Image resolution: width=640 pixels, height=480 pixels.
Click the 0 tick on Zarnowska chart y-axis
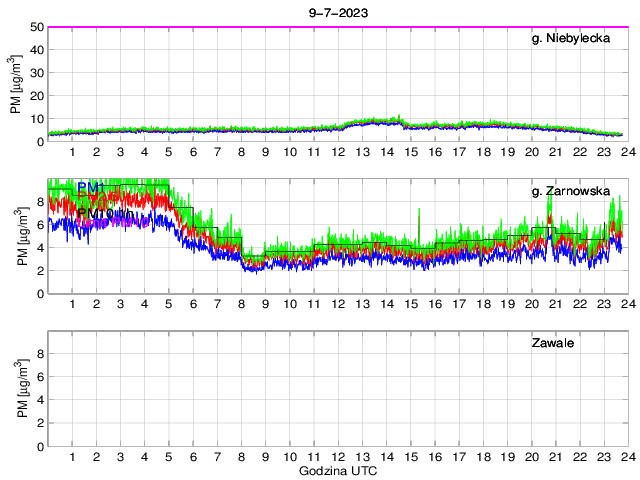[x=37, y=294]
